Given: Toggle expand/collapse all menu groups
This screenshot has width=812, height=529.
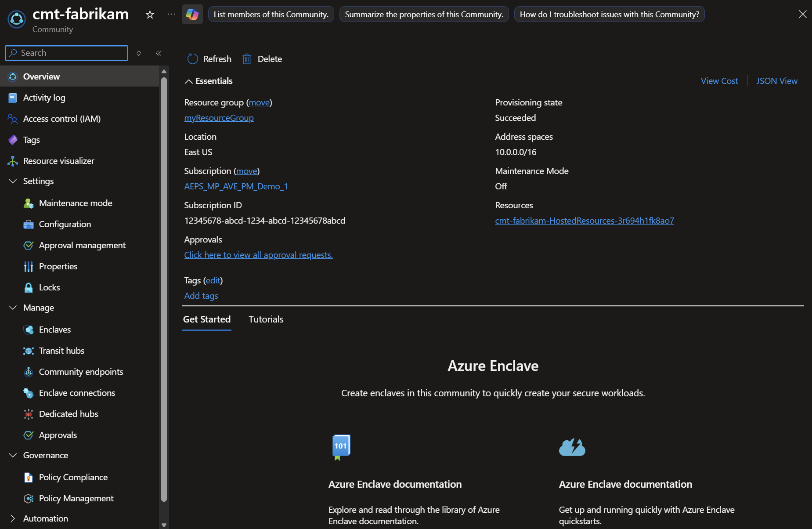Looking at the screenshot, I should coord(139,53).
